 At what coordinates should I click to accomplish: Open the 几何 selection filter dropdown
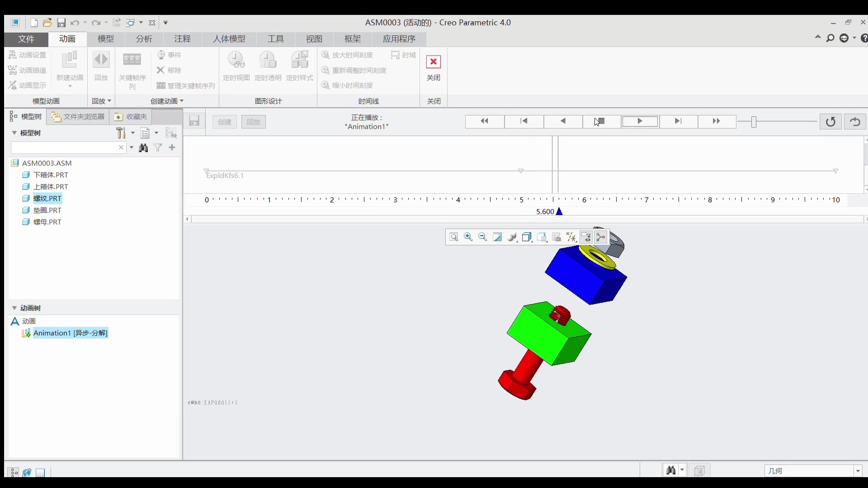coord(858,471)
